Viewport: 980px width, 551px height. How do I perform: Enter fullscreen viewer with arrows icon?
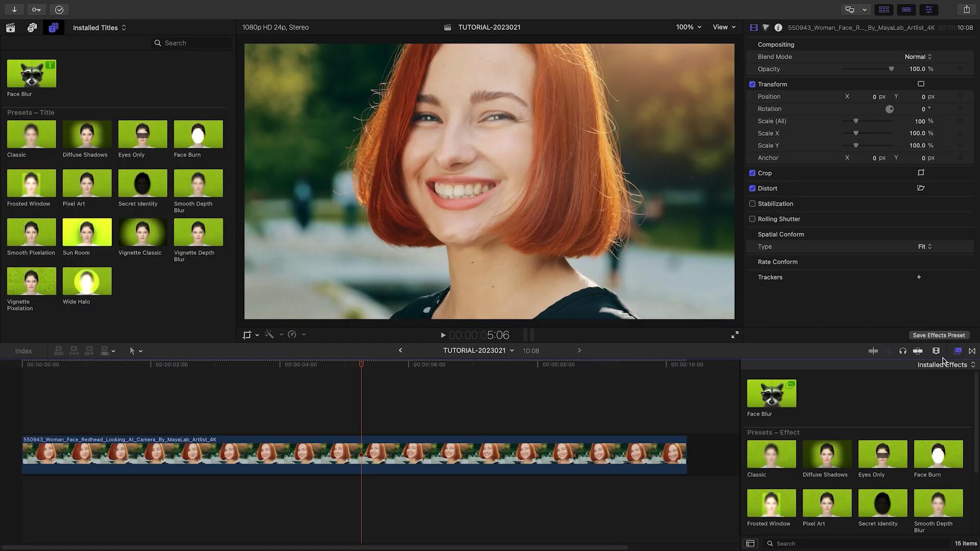point(734,335)
